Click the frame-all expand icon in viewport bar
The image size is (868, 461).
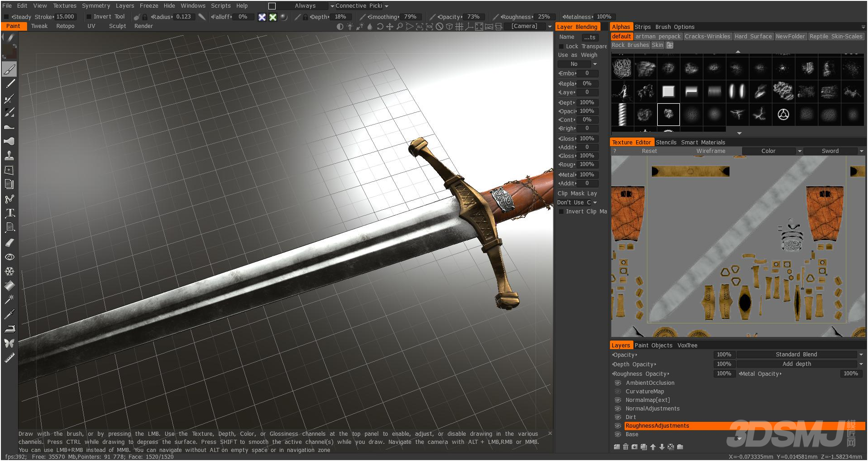point(479,27)
